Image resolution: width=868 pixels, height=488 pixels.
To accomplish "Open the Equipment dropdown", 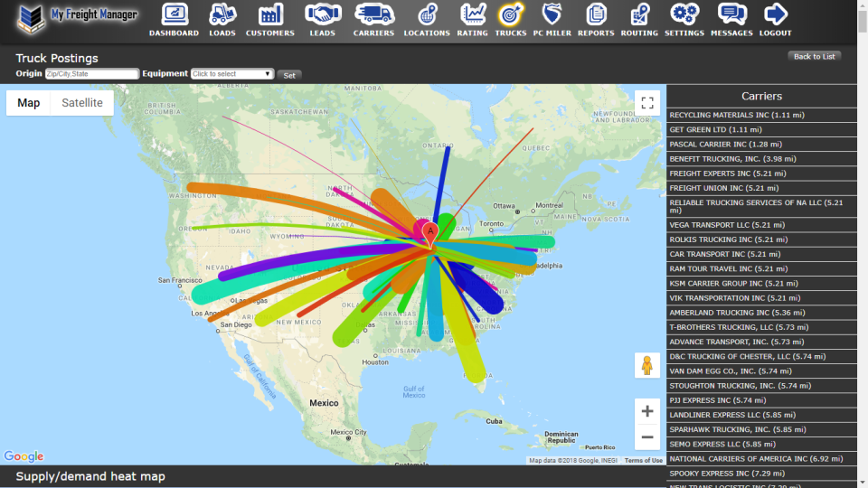I will pyautogui.click(x=232, y=73).
